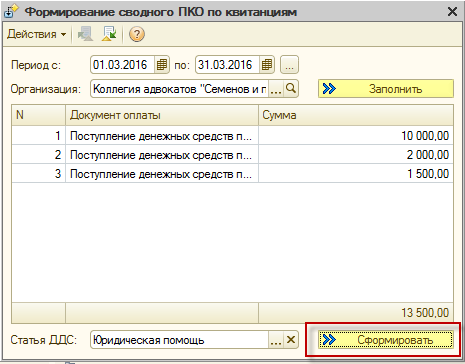Open calendar for end date 31.03.2016
465x364 pixels.
267,65
